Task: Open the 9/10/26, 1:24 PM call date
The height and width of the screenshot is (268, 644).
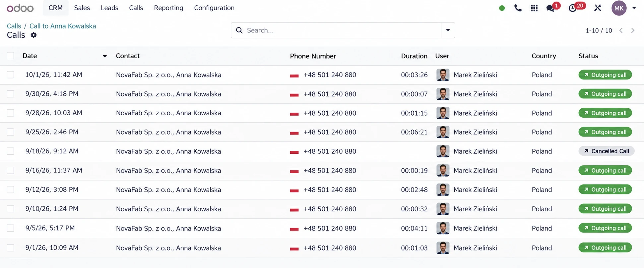Action: pyautogui.click(x=52, y=209)
